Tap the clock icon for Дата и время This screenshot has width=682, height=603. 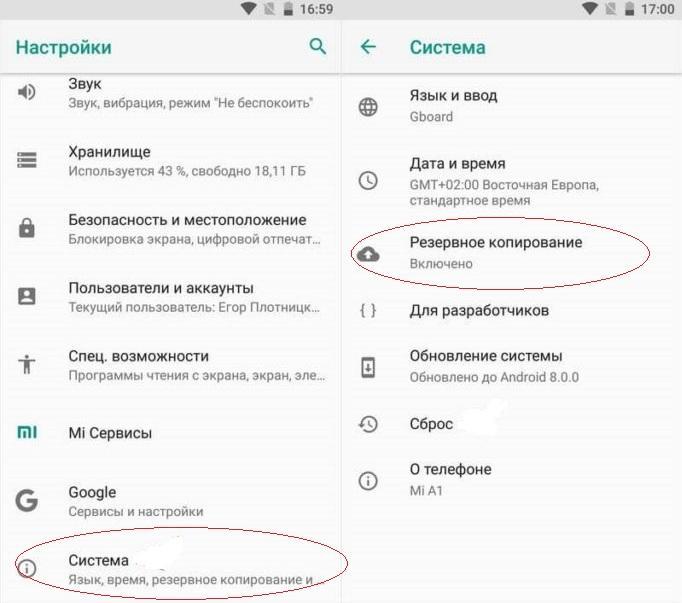(x=368, y=181)
